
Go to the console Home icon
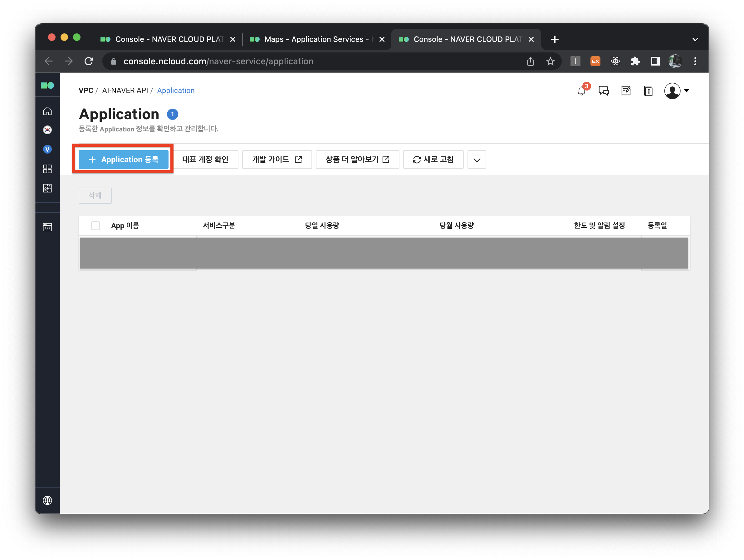click(x=47, y=111)
